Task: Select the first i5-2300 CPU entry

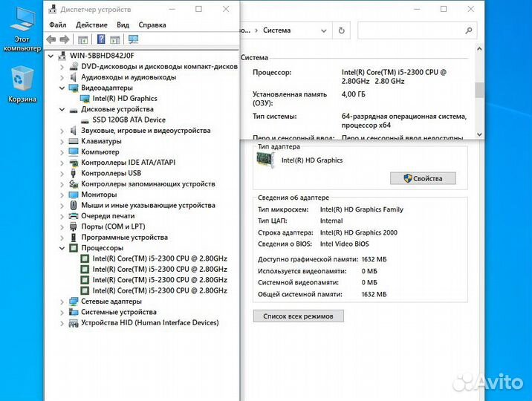Action: click(x=160, y=258)
